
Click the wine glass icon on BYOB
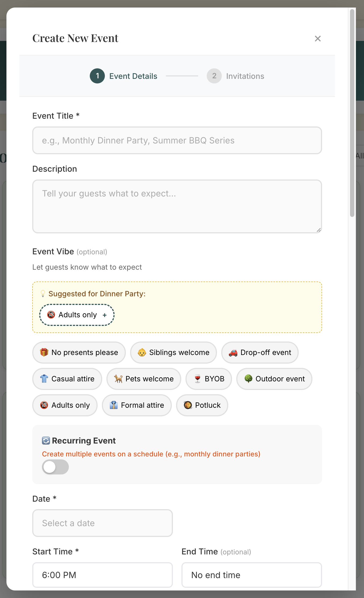[x=198, y=379]
